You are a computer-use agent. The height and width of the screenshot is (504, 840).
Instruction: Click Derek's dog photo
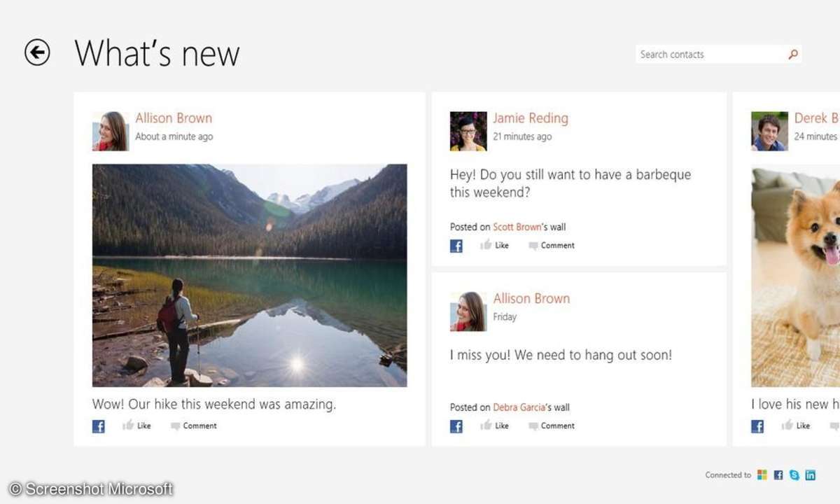tap(796, 276)
